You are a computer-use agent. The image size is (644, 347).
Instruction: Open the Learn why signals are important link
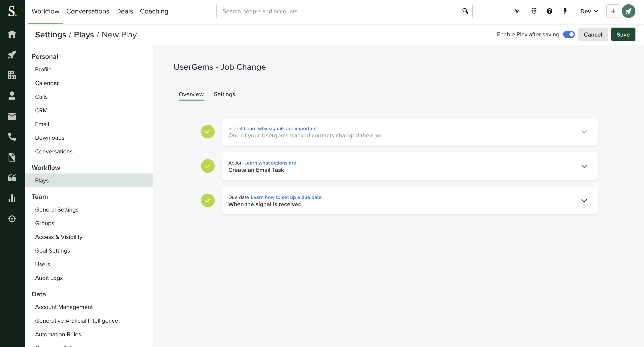(280, 128)
